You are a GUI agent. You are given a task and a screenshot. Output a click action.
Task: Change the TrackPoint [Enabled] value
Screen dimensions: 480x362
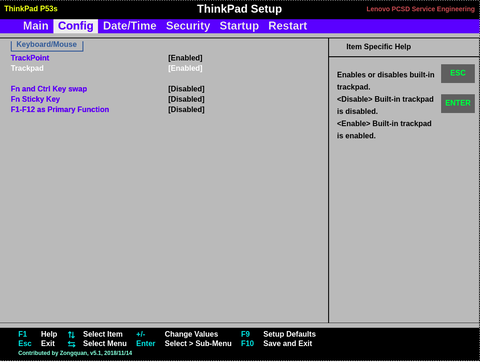click(185, 58)
